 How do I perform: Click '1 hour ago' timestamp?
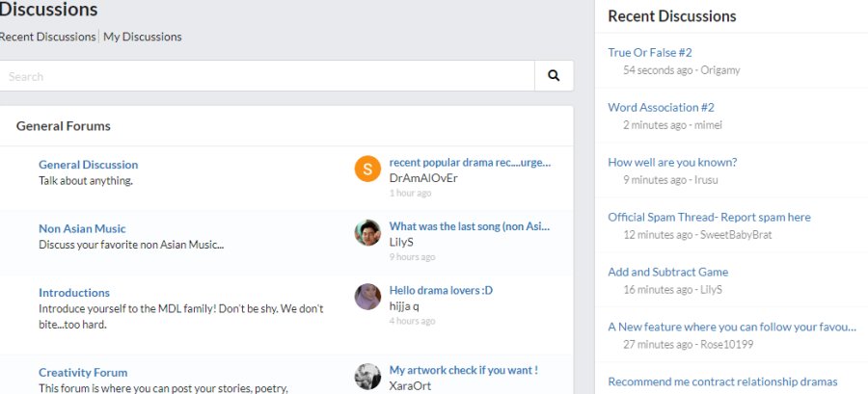point(410,193)
